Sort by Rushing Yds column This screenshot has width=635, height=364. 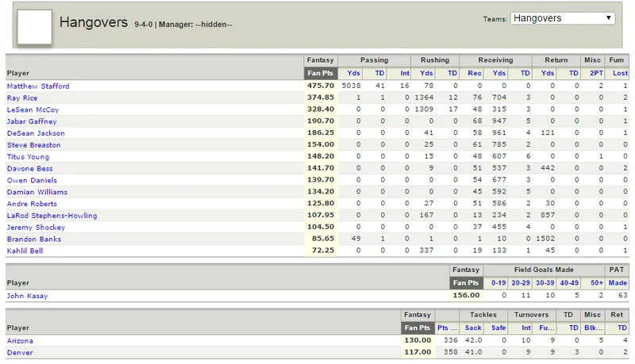click(426, 73)
